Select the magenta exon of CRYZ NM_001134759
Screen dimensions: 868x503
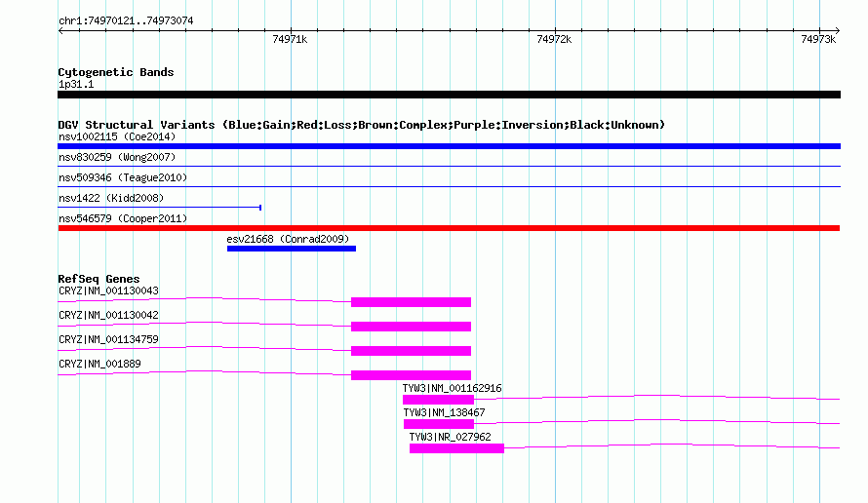(x=411, y=351)
